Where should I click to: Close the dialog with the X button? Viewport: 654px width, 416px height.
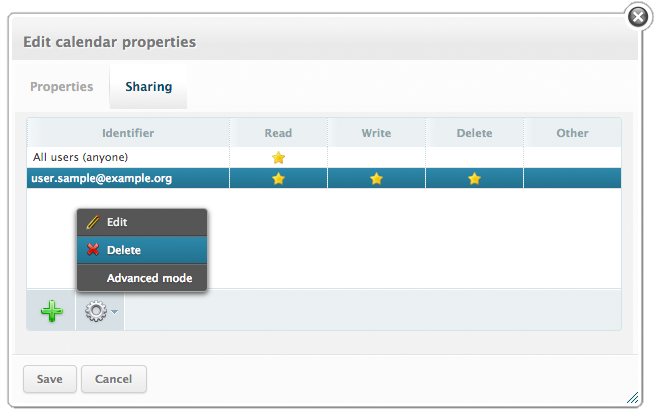(638, 16)
